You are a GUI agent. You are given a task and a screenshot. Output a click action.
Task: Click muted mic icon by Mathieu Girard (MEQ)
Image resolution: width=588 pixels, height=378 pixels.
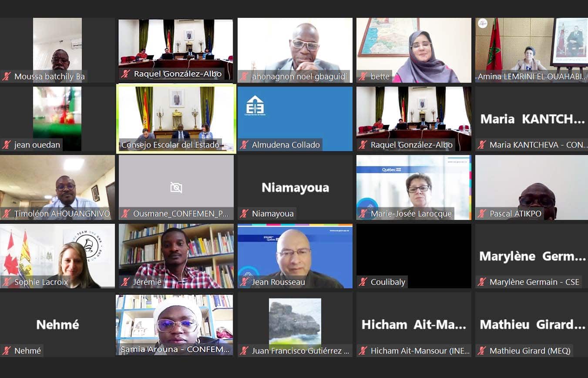(x=482, y=351)
